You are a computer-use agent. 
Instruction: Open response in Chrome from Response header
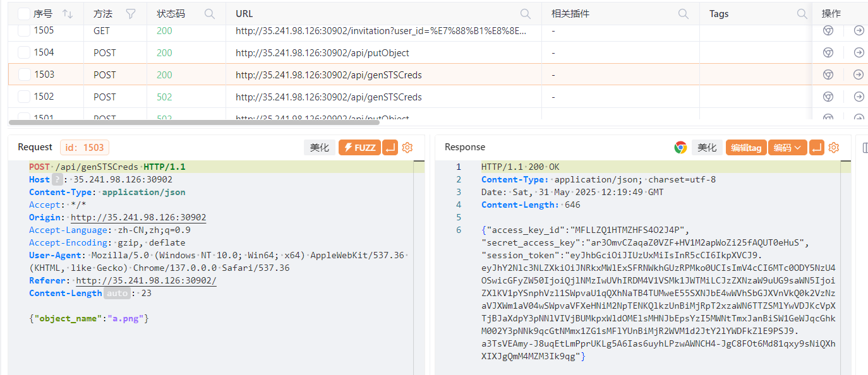tap(680, 148)
